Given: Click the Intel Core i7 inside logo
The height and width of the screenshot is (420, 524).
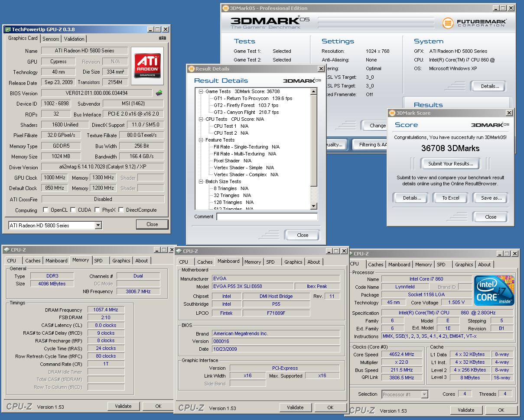Looking at the screenshot, I should pos(495,290).
